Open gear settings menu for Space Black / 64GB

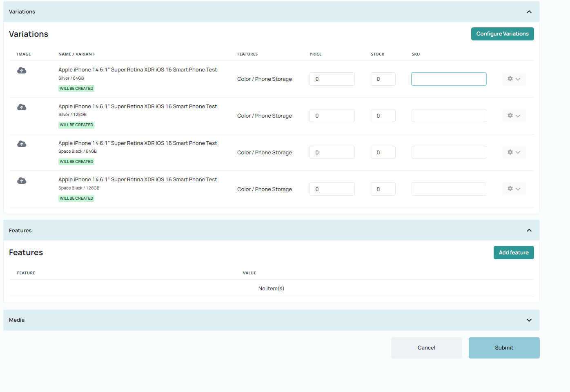514,152
